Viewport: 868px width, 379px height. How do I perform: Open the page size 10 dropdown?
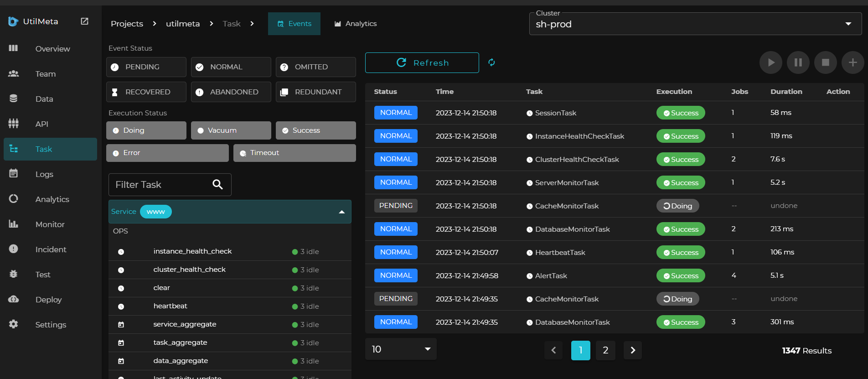point(401,349)
